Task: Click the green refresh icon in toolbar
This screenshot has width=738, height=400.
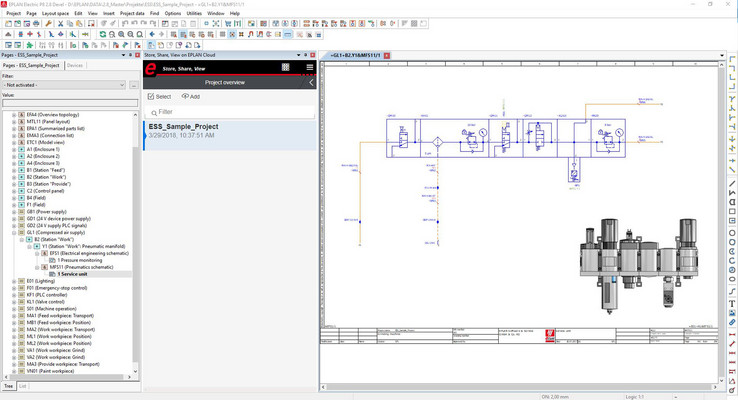Action: tap(102, 34)
